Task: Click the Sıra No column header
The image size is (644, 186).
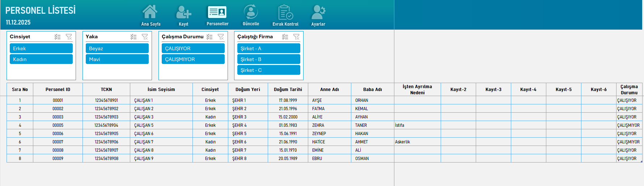Action: pyautogui.click(x=20, y=90)
